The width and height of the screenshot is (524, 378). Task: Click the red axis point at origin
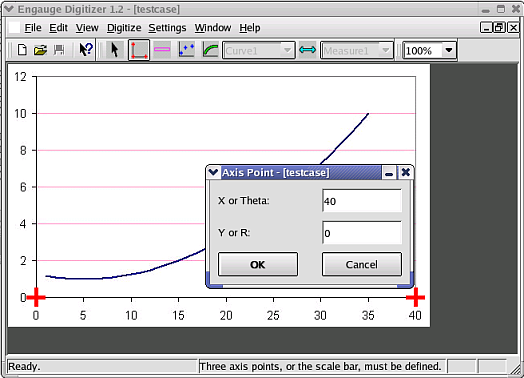pos(36,297)
